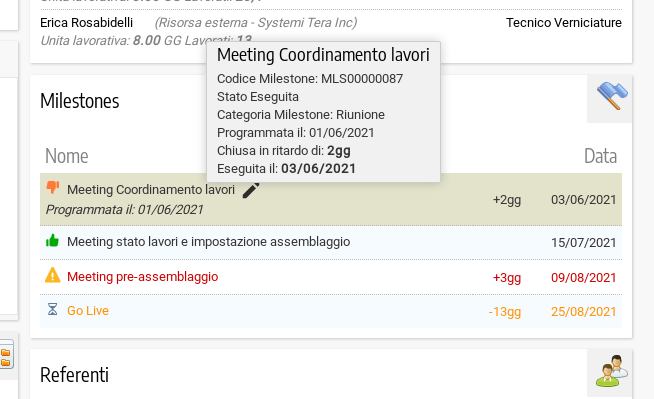Open the Meeting Coordinamento lavori milestone
The height and width of the screenshot is (399, 654).
[x=151, y=190]
